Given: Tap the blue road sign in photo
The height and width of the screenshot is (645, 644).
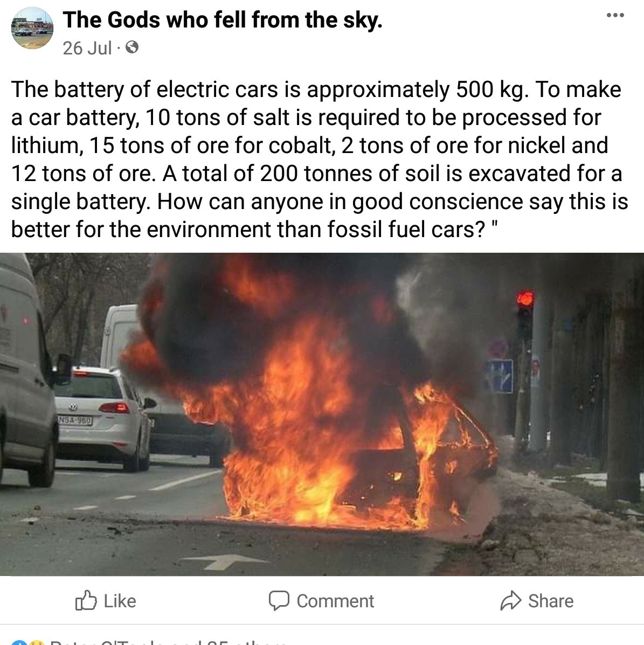Looking at the screenshot, I should (x=500, y=376).
